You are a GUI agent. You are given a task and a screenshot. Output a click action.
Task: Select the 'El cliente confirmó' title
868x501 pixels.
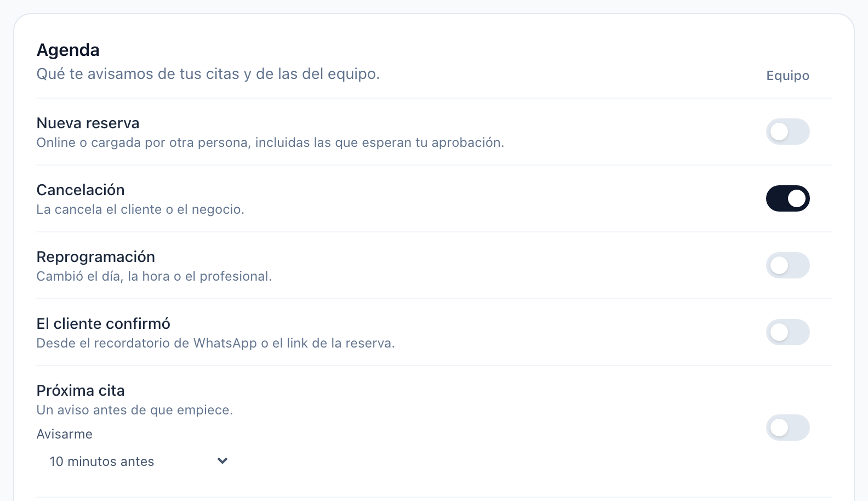(x=104, y=323)
